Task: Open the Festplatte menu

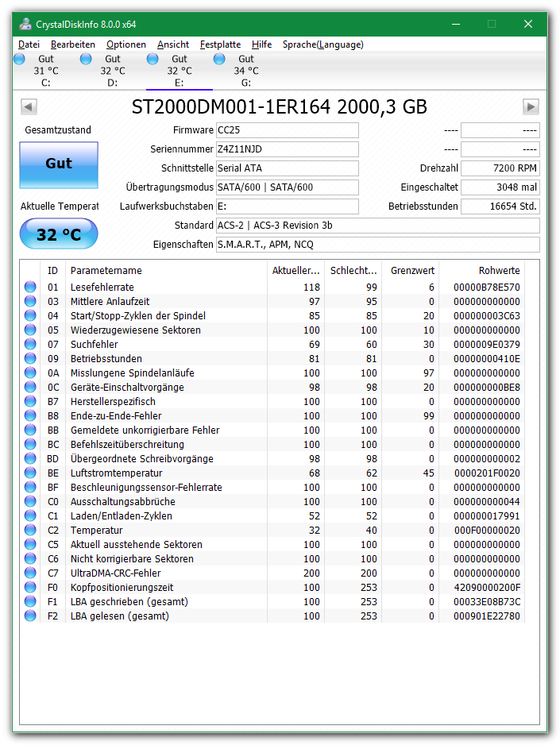Action: [x=220, y=44]
